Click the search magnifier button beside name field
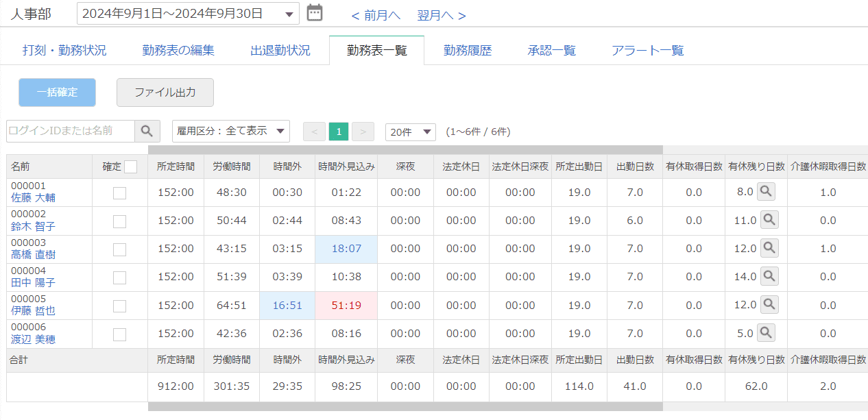 147,131
